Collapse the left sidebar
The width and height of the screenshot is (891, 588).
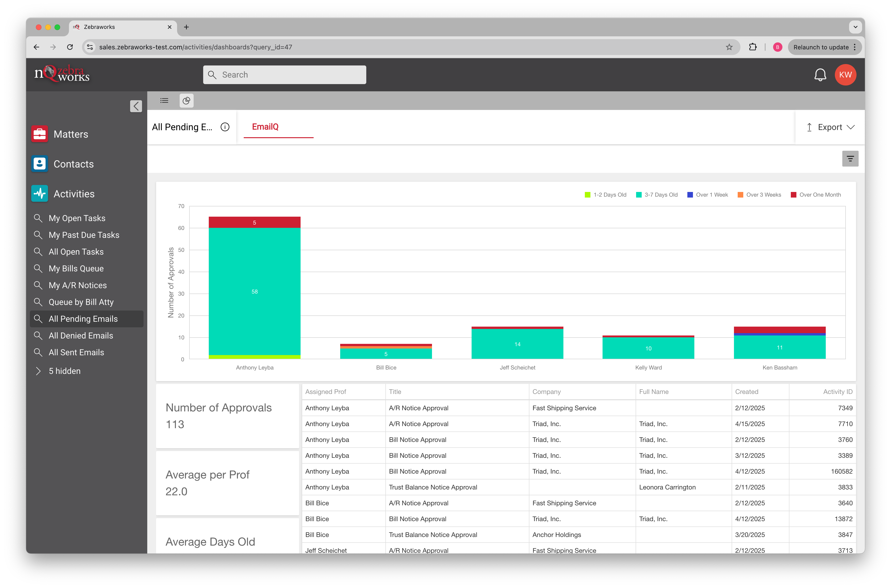pos(136,106)
